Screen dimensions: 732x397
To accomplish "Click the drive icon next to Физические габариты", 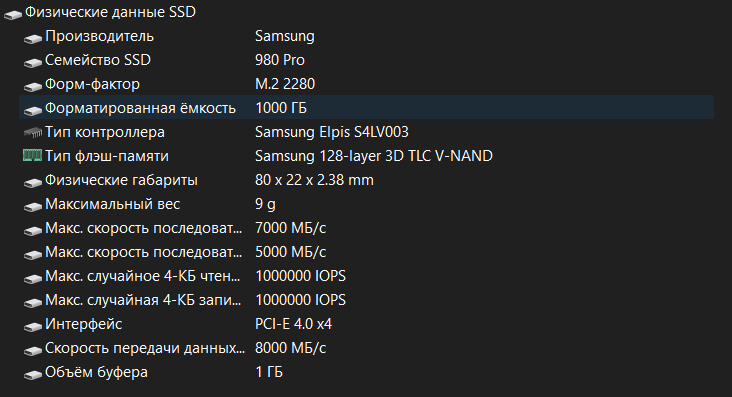I will (33, 183).
